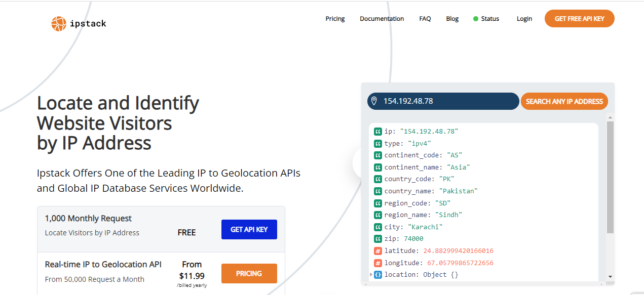The image size is (644, 295).
Task: Click the ipstack globe logo icon
Action: click(59, 23)
